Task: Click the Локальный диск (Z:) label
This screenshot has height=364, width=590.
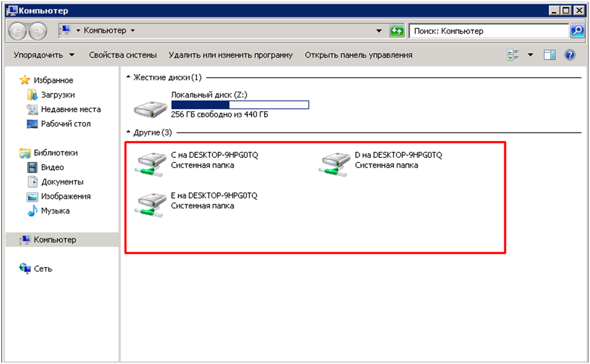Action: coord(209,95)
